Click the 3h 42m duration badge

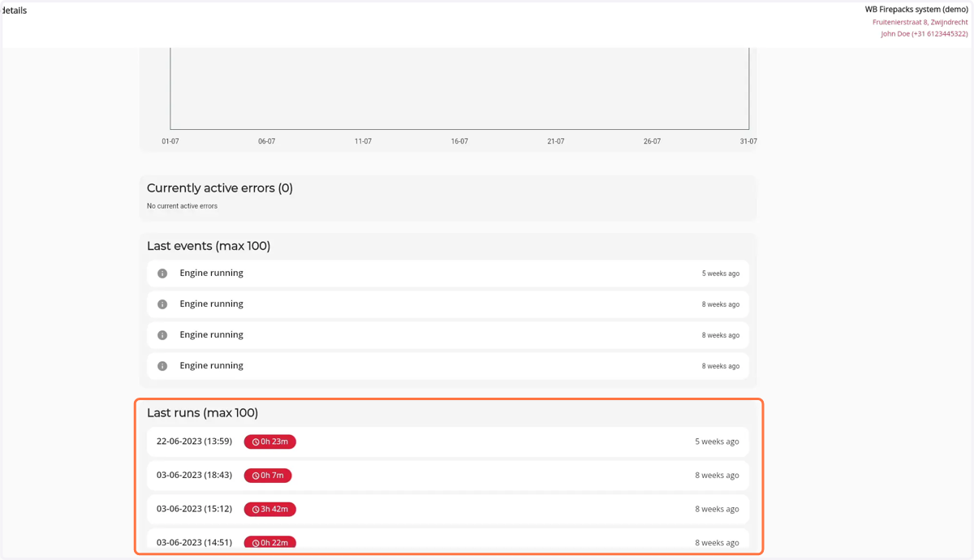pyautogui.click(x=270, y=510)
